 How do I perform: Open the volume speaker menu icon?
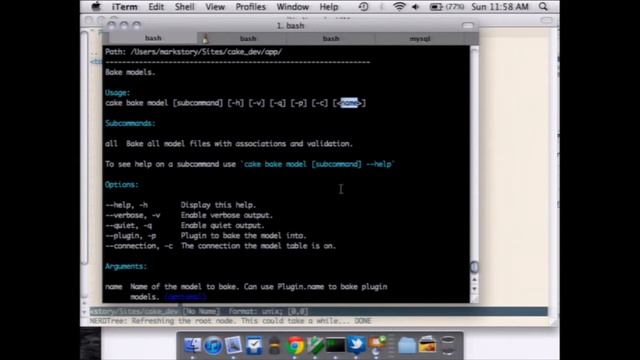[x=416, y=7]
